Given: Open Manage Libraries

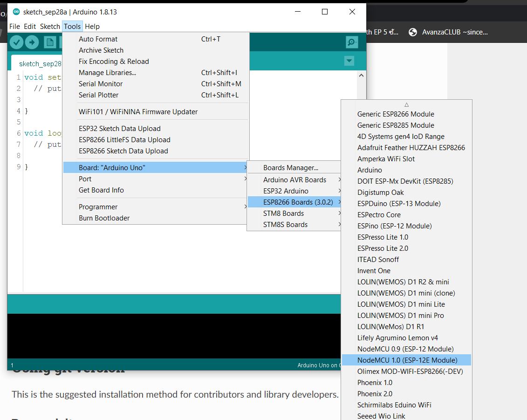Looking at the screenshot, I should coord(156,73).
